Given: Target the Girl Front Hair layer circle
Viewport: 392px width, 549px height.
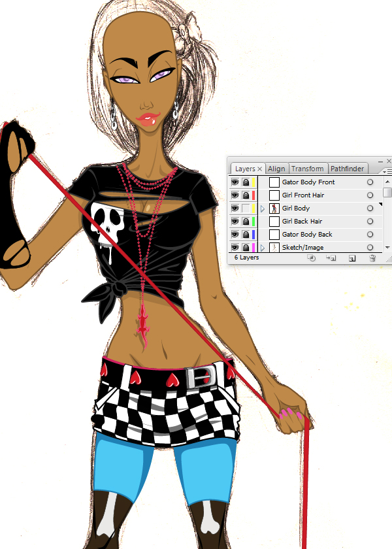Looking at the screenshot, I should click(370, 195).
